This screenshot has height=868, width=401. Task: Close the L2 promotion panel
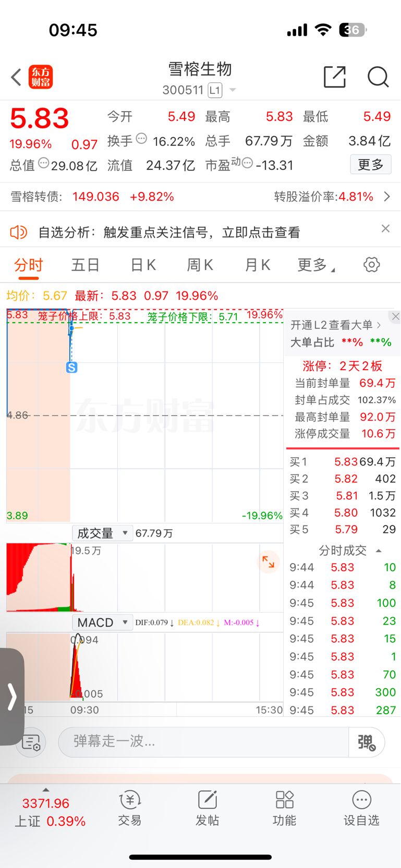pos(395,316)
